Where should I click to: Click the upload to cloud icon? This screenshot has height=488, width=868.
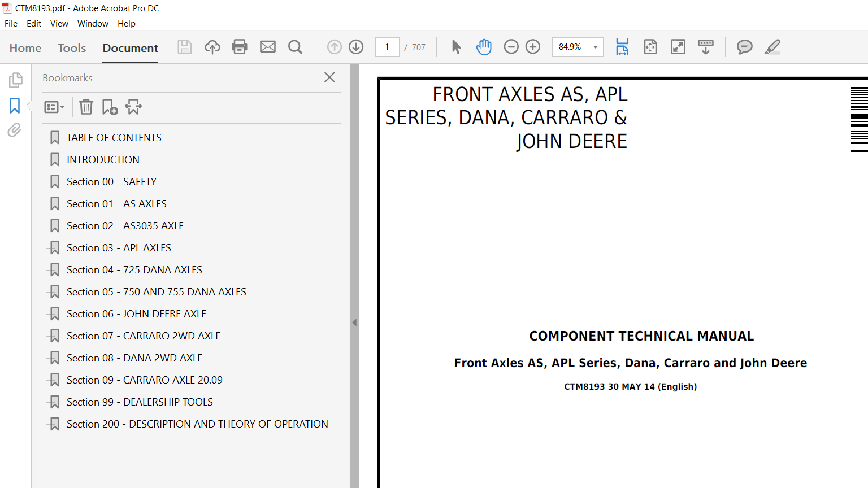(212, 47)
